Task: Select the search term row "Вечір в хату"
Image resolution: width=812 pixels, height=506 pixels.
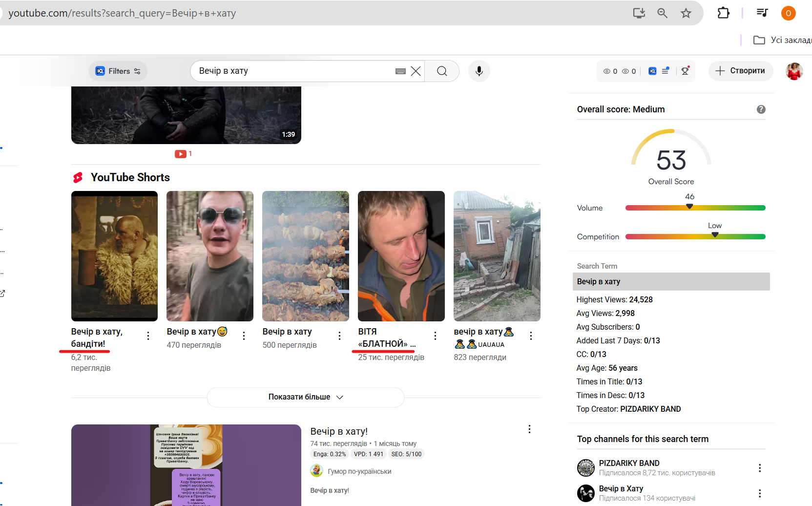Action: pos(671,281)
